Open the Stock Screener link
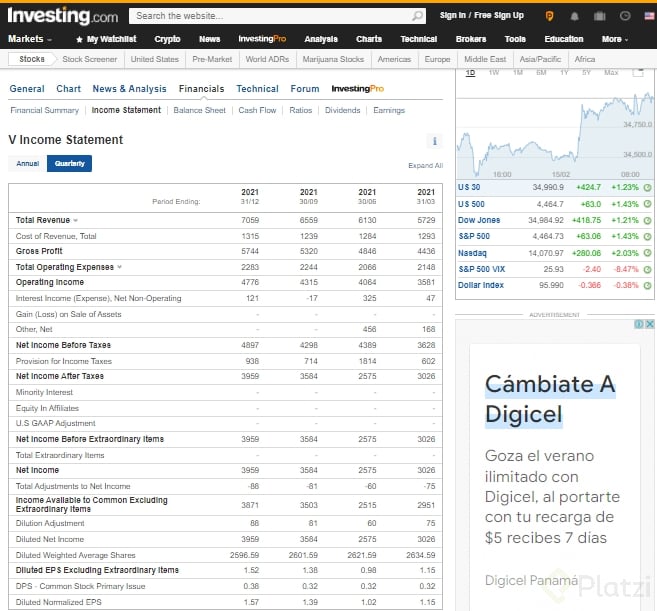Viewport: 657px width, 611px height. (90, 59)
